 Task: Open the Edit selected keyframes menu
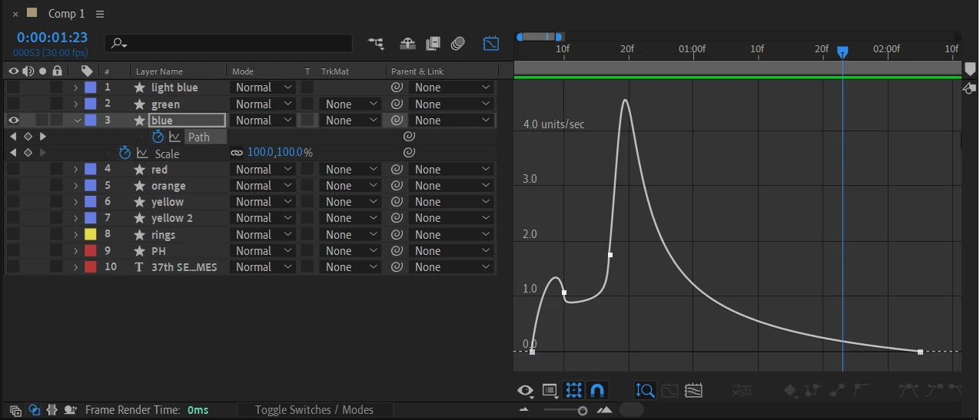pos(790,390)
